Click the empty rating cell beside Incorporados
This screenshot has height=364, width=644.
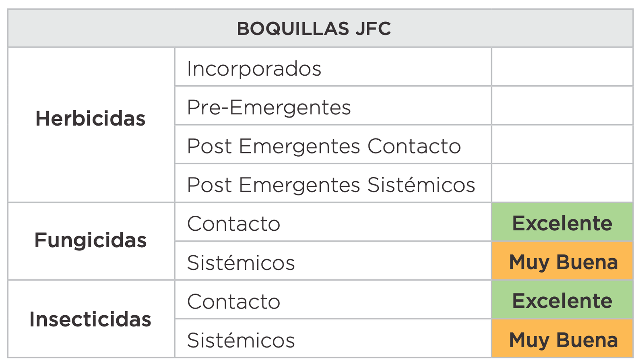pyautogui.click(x=562, y=67)
